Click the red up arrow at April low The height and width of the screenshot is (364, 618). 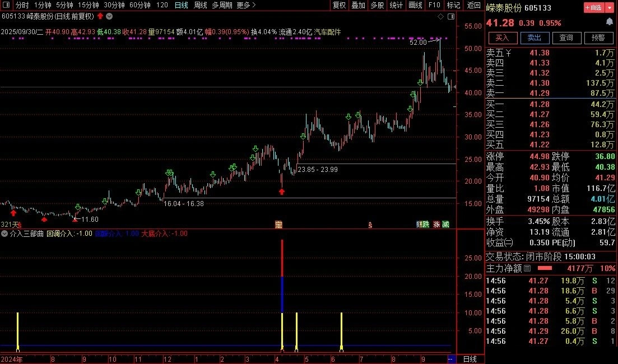(281, 192)
